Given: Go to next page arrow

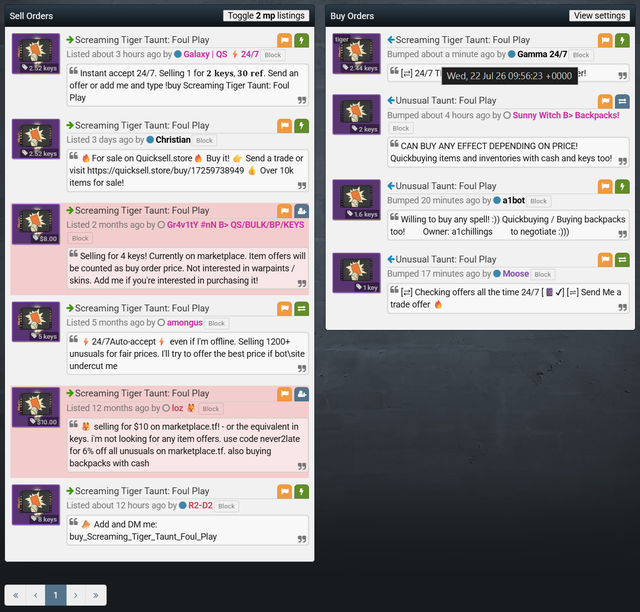Looking at the screenshot, I should coord(76,595).
